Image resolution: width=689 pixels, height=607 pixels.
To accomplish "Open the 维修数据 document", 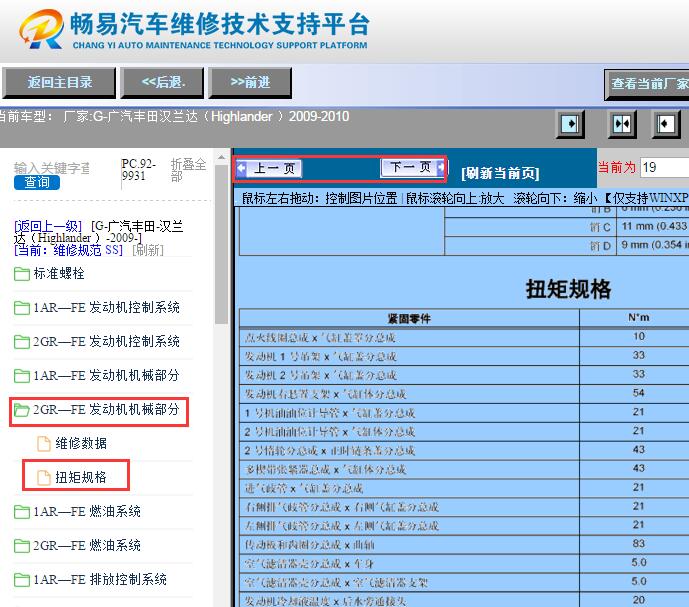I will (x=72, y=443).
